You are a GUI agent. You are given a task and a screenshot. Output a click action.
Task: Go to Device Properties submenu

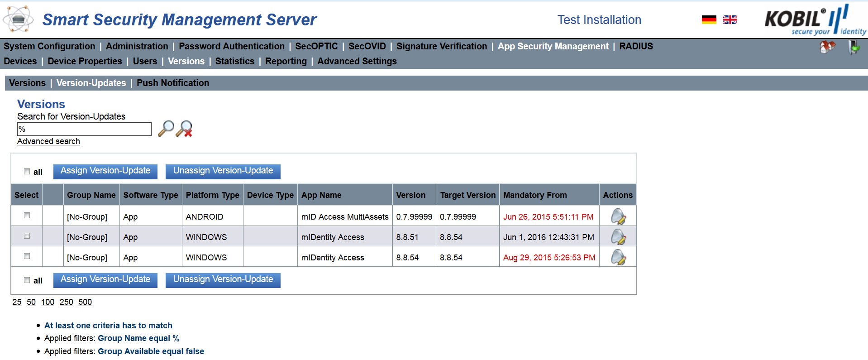coord(85,61)
